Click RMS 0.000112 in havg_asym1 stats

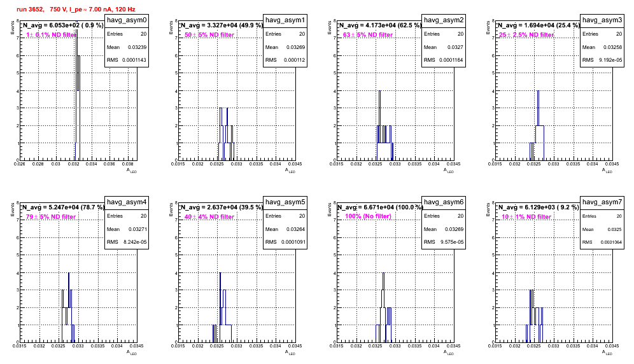[x=285, y=60]
